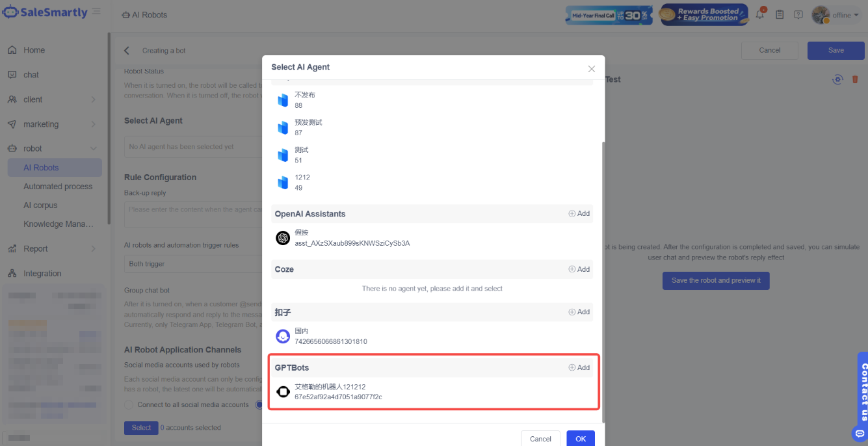Screen dimensions: 868x446
Task: Open the offline status dropdown
Action: click(x=843, y=14)
